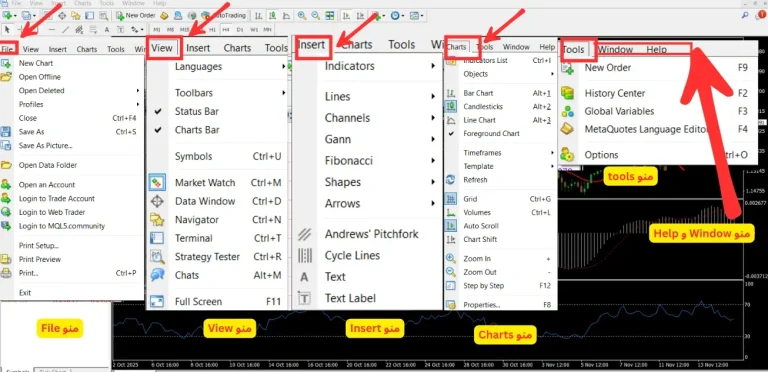768x372 pixels.
Task: Click the Refresh icon in the Charts menu
Action: point(451,180)
